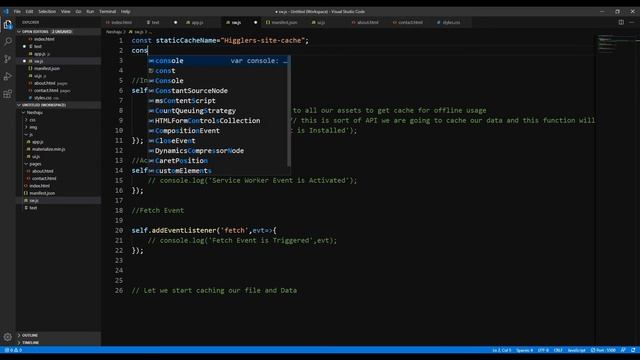Open the Edit menu

point(29,11)
